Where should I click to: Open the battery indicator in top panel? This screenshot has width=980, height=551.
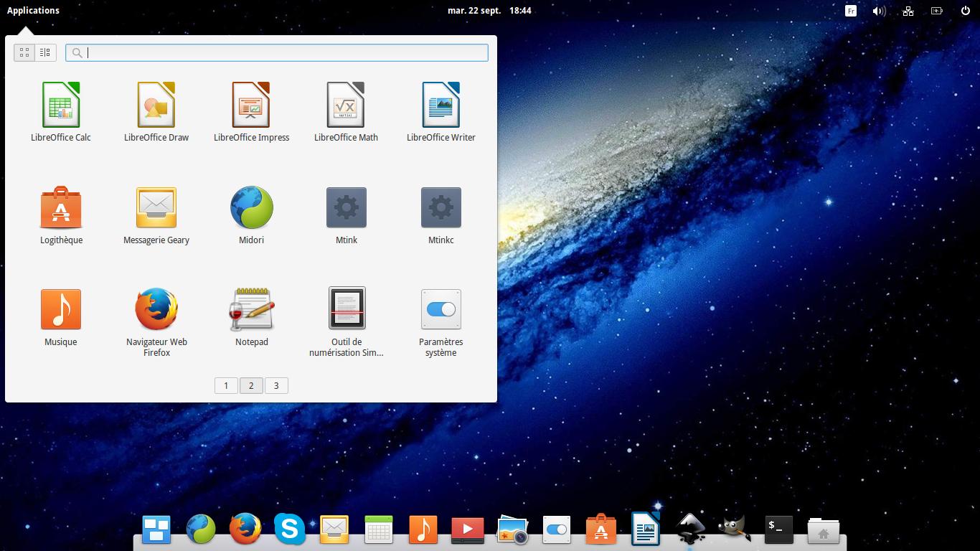click(937, 11)
